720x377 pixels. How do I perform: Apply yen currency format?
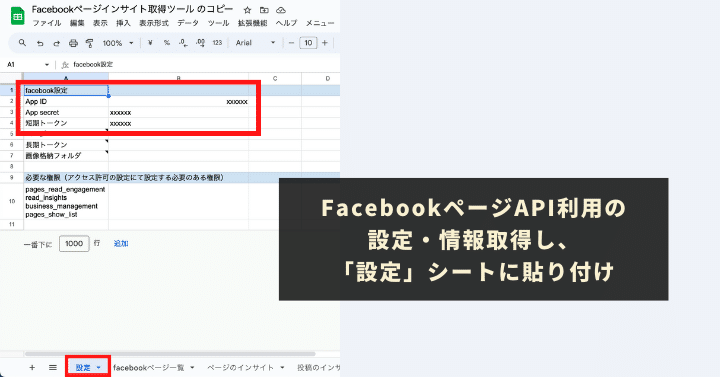pos(150,43)
